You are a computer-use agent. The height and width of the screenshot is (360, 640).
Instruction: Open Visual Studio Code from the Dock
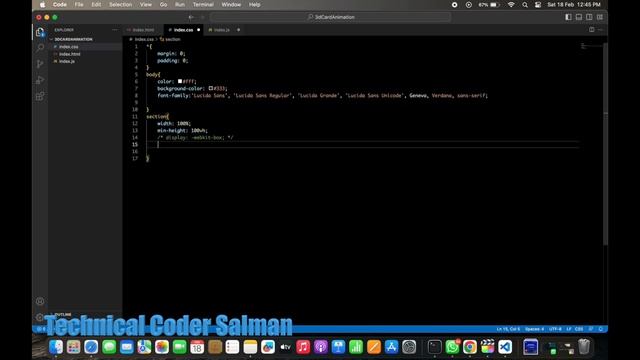pos(505,347)
